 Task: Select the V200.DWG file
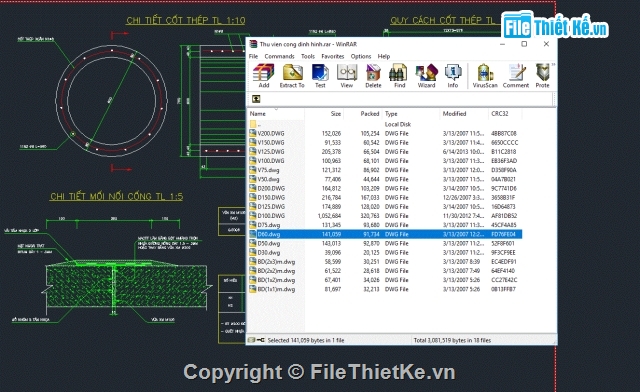pos(271,134)
